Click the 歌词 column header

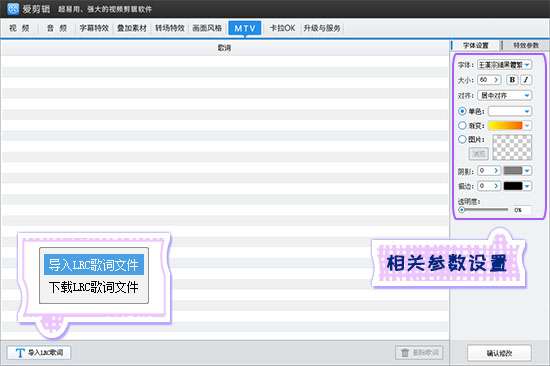(224, 48)
